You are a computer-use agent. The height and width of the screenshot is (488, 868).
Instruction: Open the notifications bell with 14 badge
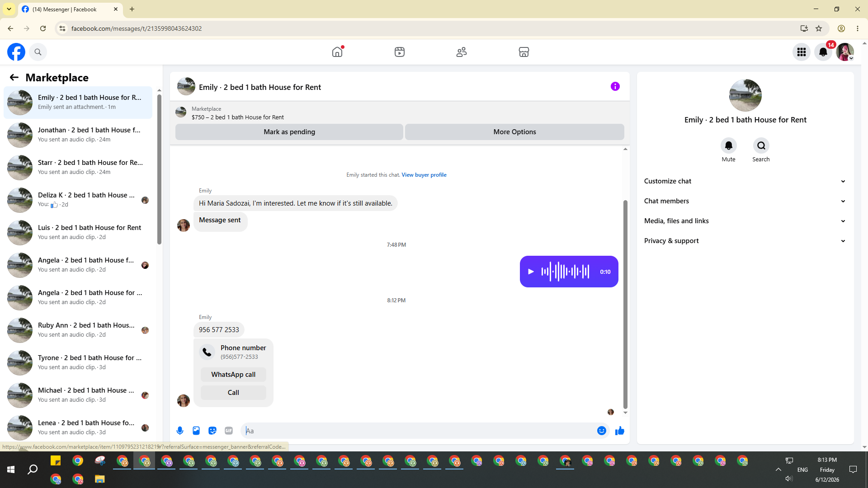tap(823, 52)
